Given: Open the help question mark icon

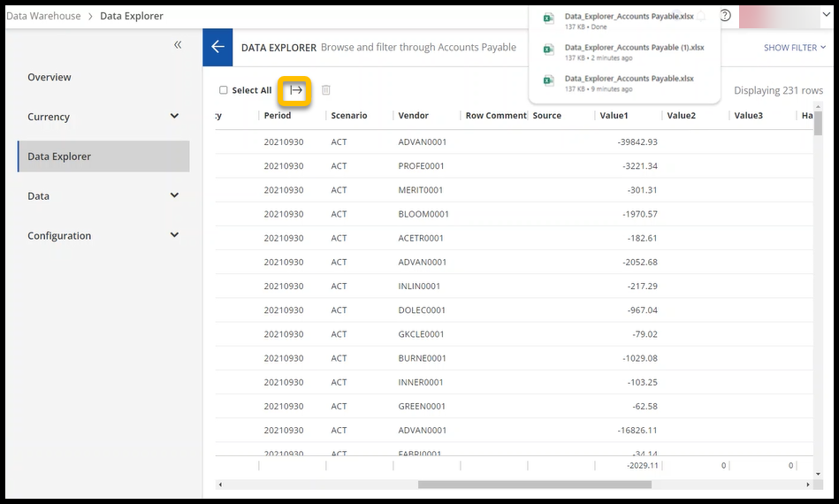Looking at the screenshot, I should (x=725, y=15).
